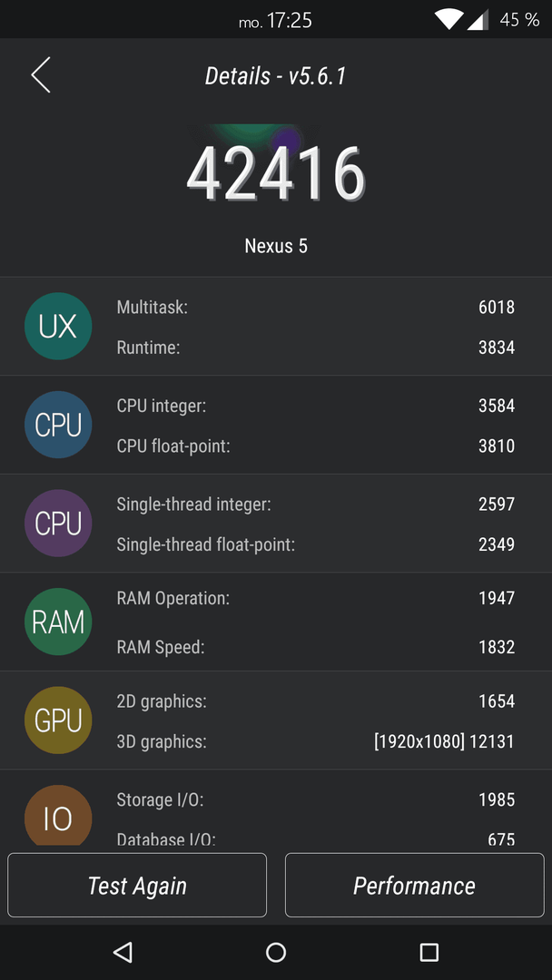Tap the battery percentage indicator
Screen dimensions: 552x980
click(519, 20)
